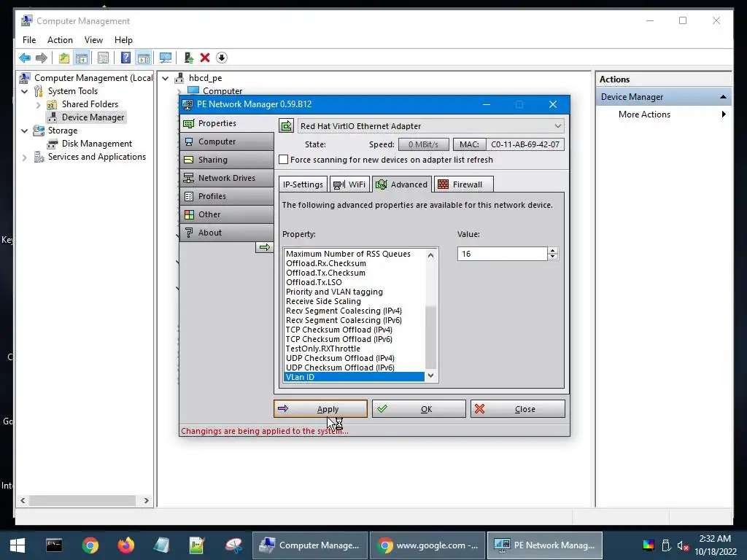
Task: Open Command Prompt from the taskbar
Action: 54,545
